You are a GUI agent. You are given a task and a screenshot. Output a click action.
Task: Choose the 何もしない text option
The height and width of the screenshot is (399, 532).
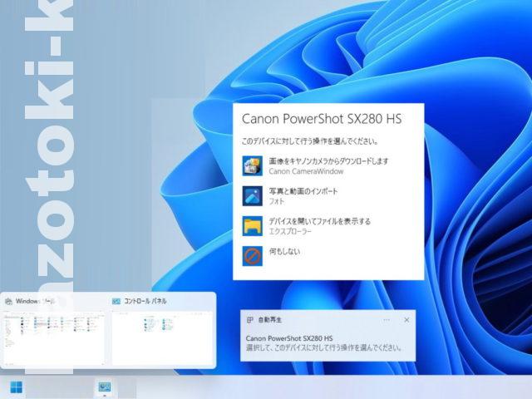[284, 251]
